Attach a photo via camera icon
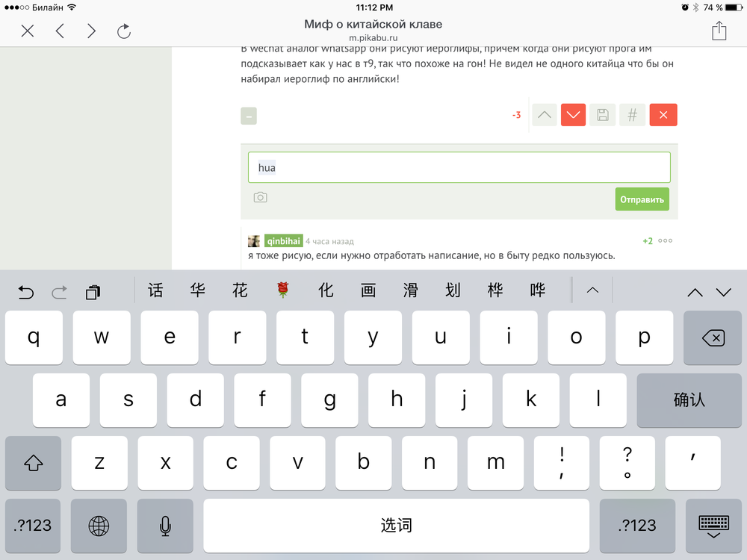 coord(260,198)
